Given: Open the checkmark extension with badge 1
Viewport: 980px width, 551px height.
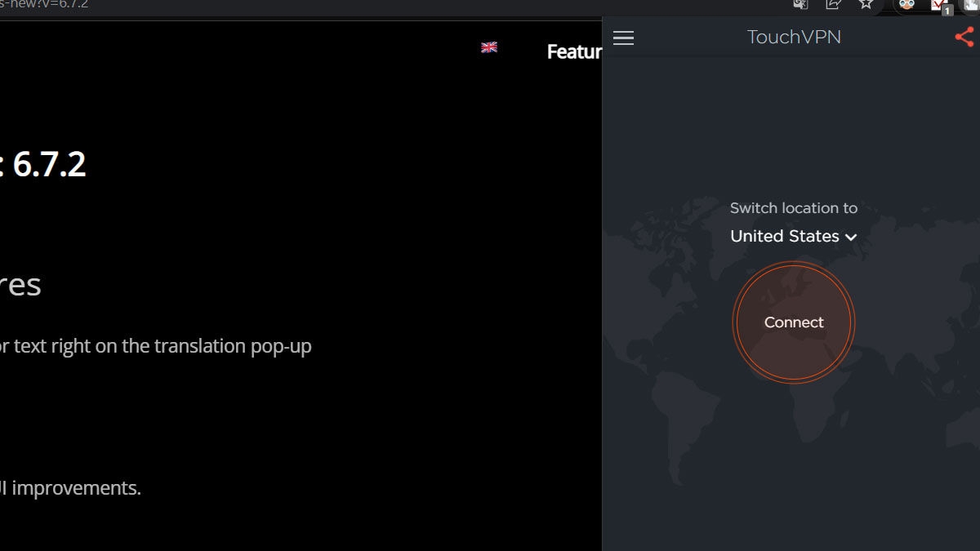Looking at the screenshot, I should coord(939,6).
